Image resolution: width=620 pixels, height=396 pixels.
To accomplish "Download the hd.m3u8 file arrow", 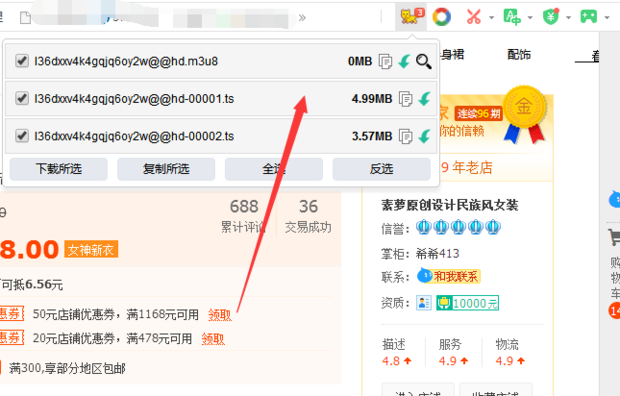I will 405,61.
